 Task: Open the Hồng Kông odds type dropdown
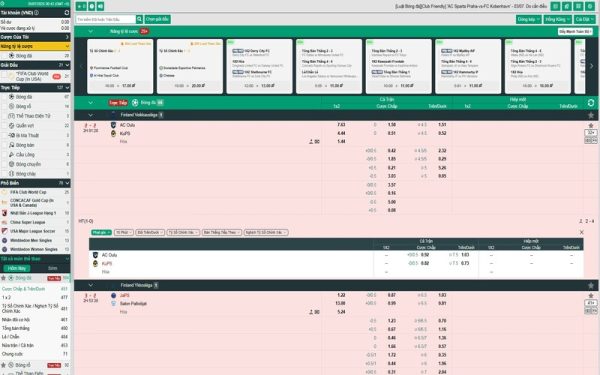(558, 19)
